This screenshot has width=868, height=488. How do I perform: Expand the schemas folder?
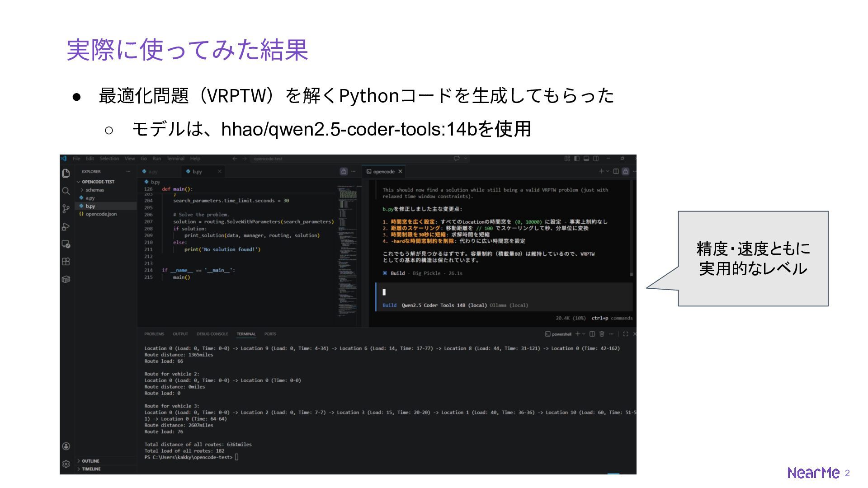(x=94, y=190)
